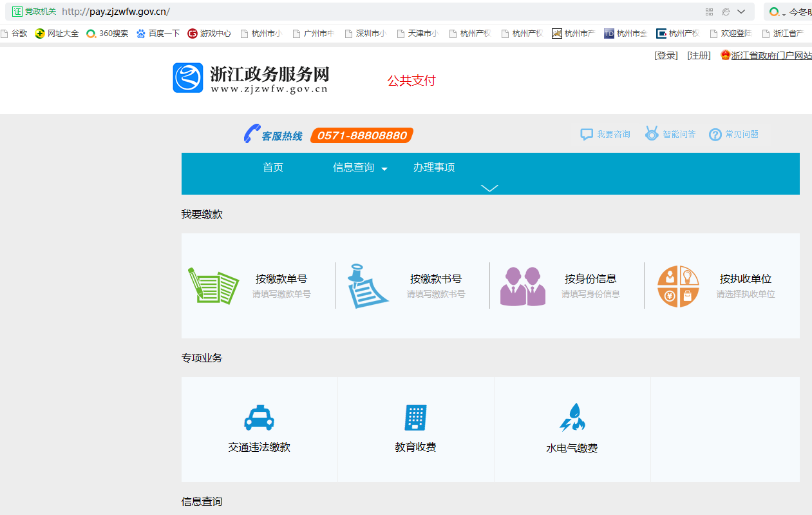Image resolution: width=812 pixels, height=515 pixels.
Task: Open the 欢迎登陆 bookmark
Action: click(x=730, y=34)
